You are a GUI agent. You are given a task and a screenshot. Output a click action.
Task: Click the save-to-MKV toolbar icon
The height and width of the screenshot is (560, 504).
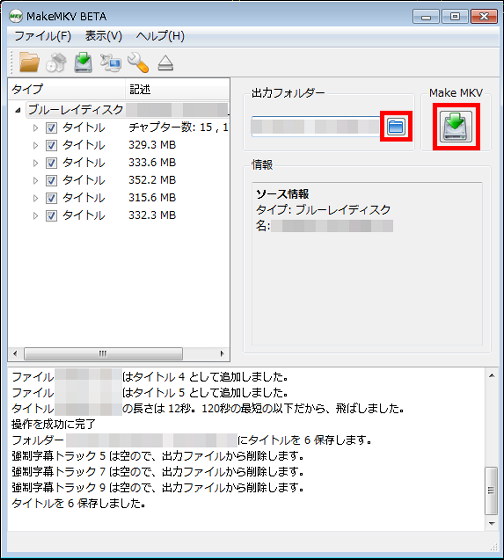83,62
